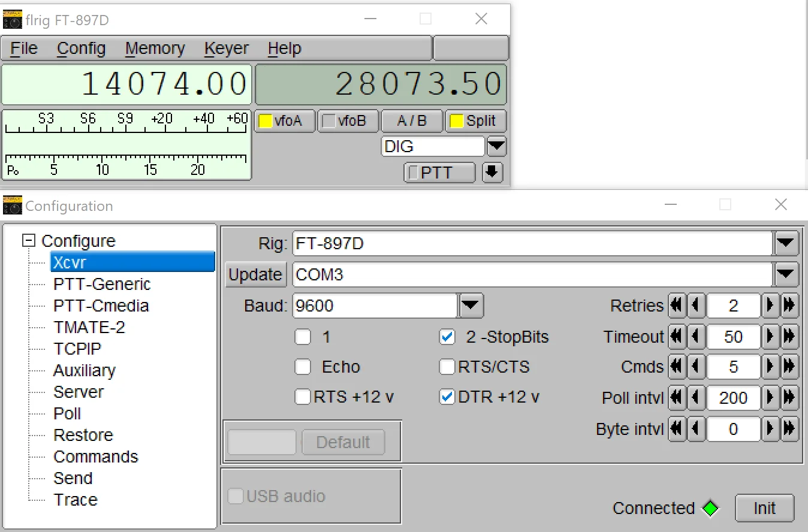This screenshot has width=808, height=532.
Task: Increase Retries by one step
Action: click(770, 306)
